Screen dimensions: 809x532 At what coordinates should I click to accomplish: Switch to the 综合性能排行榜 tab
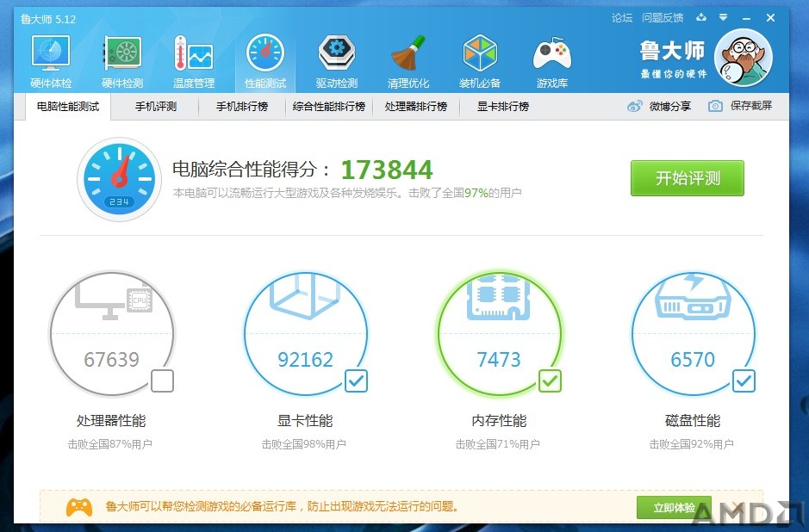click(x=328, y=107)
